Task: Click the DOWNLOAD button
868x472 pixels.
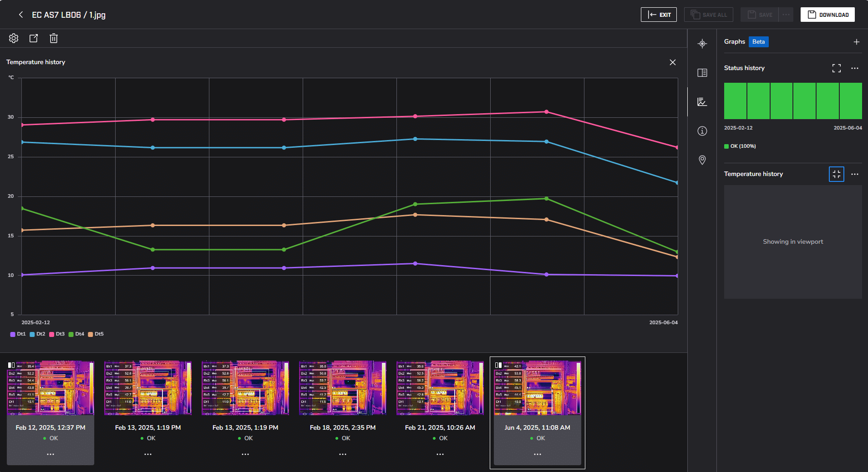Action: coord(827,15)
